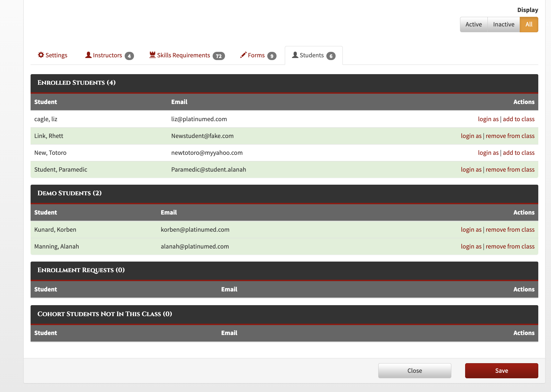Click the Close button

pyautogui.click(x=415, y=371)
